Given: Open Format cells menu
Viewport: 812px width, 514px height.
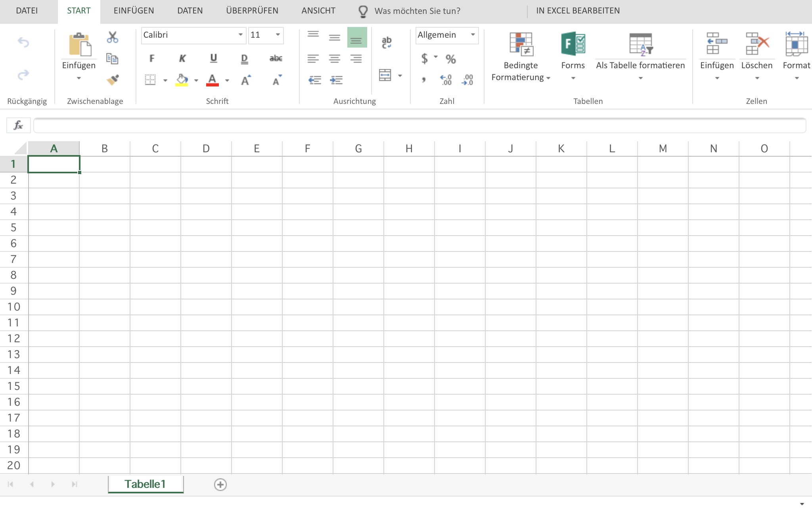Looking at the screenshot, I should point(797,56).
